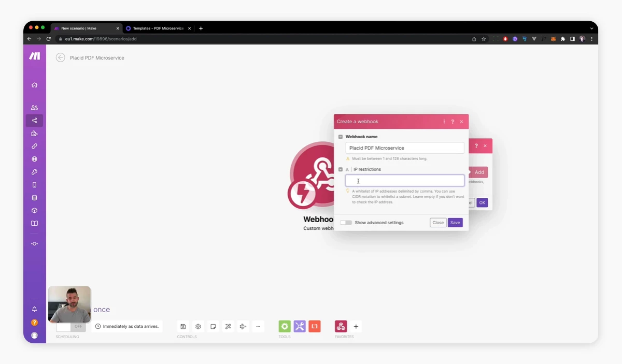Click the explain flow airplane control
The width and height of the screenshot is (622, 364).
click(x=243, y=327)
